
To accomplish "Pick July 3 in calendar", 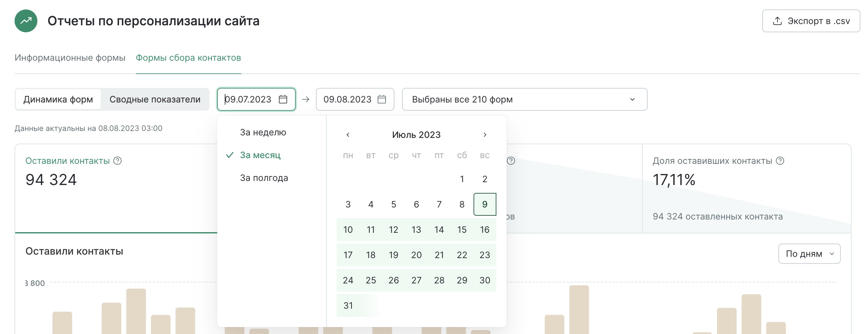I will [348, 204].
